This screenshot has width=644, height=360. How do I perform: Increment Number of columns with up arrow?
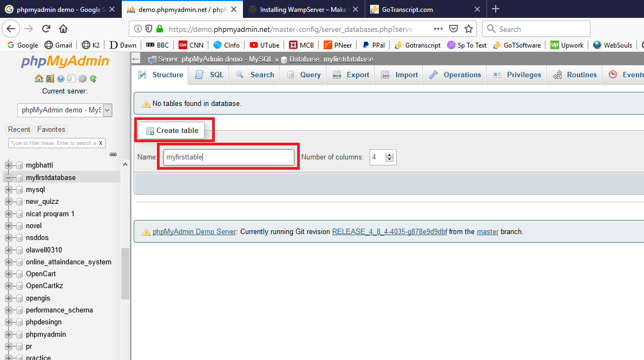389,154
